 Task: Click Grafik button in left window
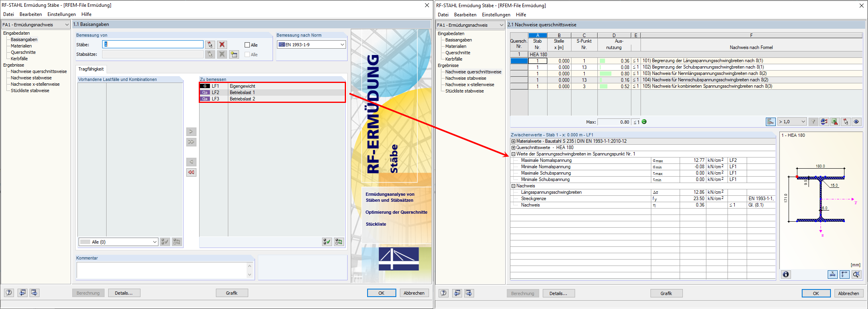pyautogui.click(x=232, y=293)
